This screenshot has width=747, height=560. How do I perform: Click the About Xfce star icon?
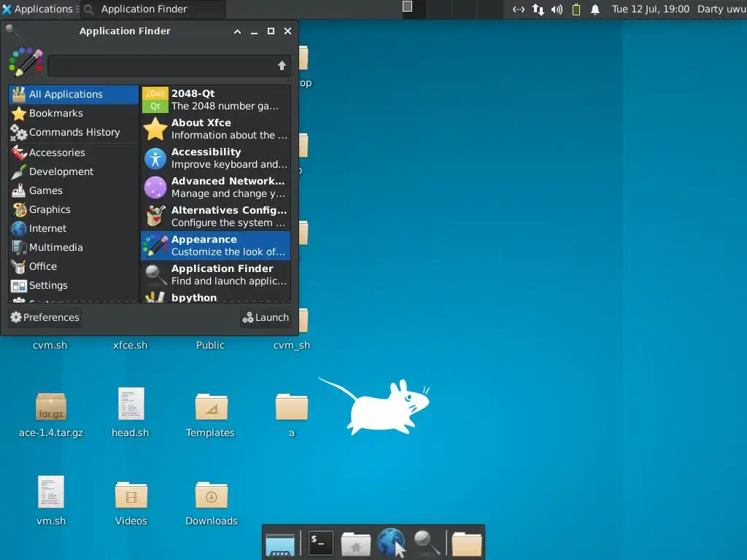(x=155, y=129)
